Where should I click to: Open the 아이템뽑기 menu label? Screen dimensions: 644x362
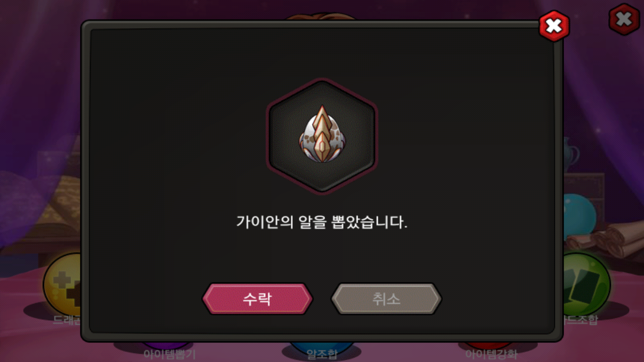[169, 354]
